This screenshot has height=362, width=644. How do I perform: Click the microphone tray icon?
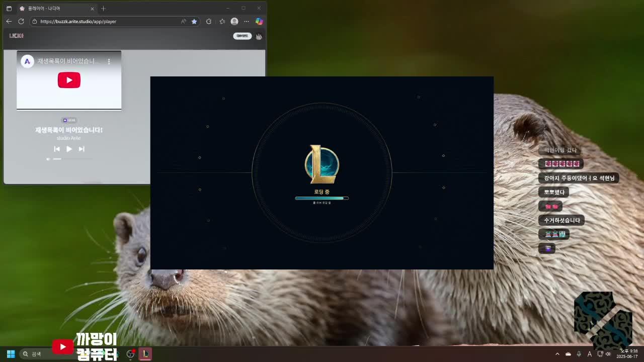pos(579,354)
